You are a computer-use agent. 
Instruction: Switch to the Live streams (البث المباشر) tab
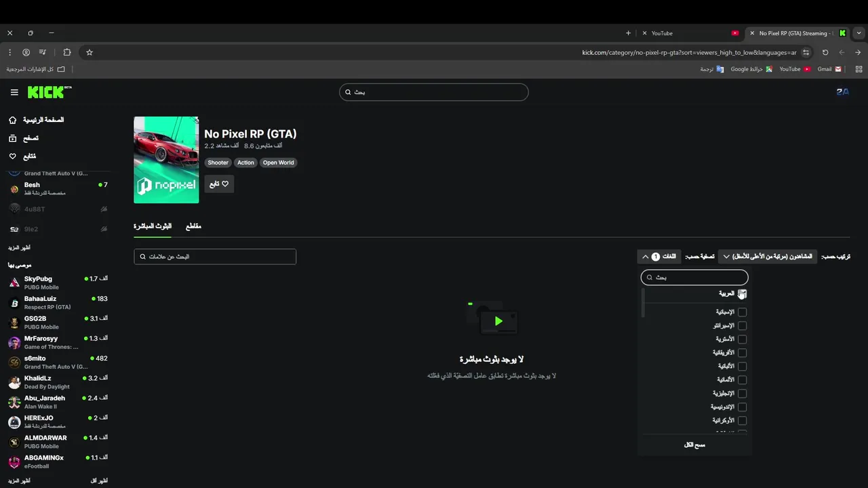pyautogui.click(x=153, y=226)
